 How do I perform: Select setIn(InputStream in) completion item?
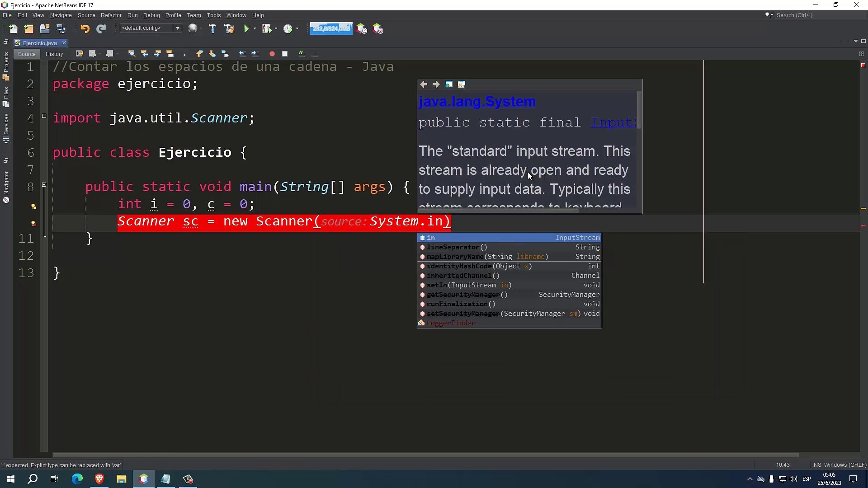[x=469, y=285]
